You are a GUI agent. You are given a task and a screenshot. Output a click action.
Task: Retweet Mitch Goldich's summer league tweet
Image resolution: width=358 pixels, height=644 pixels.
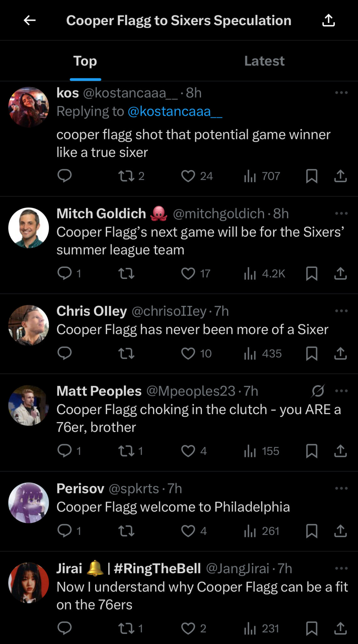point(126,274)
